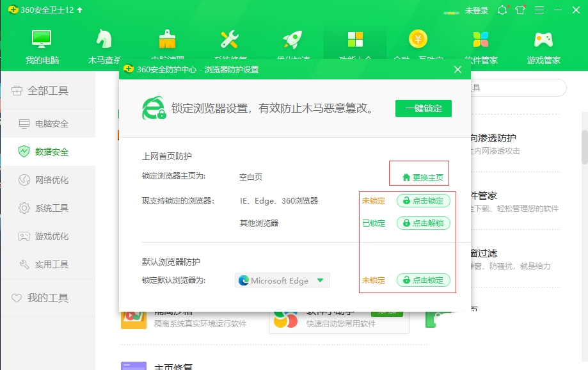This screenshot has width=588, height=370.
Task: Click the 360 logo in the dialog title
Action: pos(128,69)
